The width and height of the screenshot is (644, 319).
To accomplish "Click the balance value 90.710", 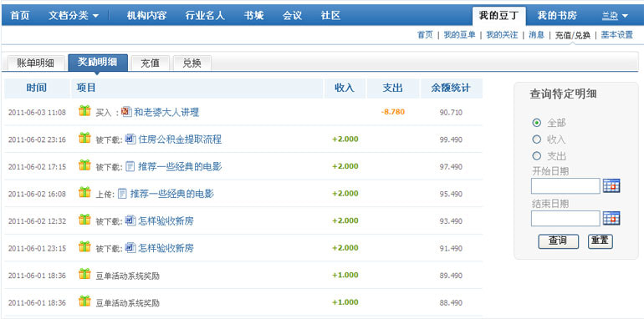I will click(451, 113).
